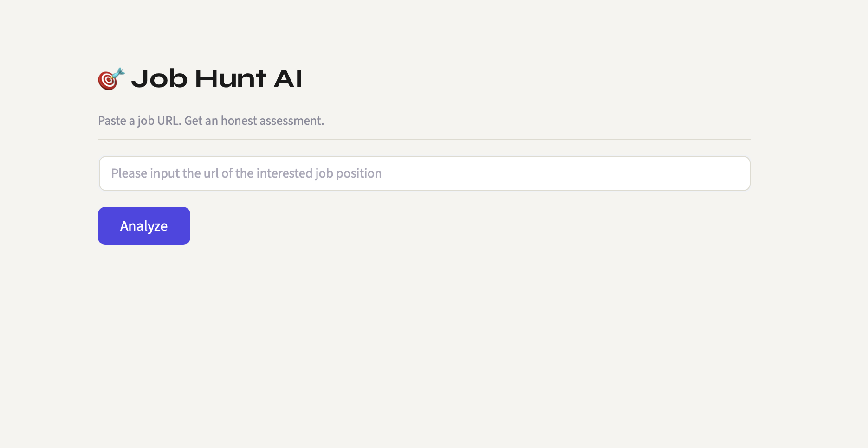868x448 pixels.
Task: Select the red target icon in the header
Action: tap(111, 79)
